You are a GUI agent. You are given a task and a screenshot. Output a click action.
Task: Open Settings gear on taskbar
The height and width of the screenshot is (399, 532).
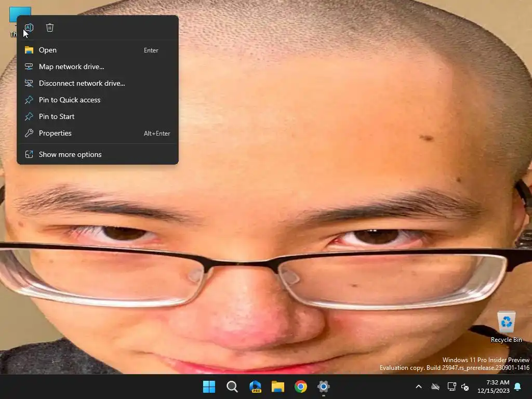click(324, 387)
